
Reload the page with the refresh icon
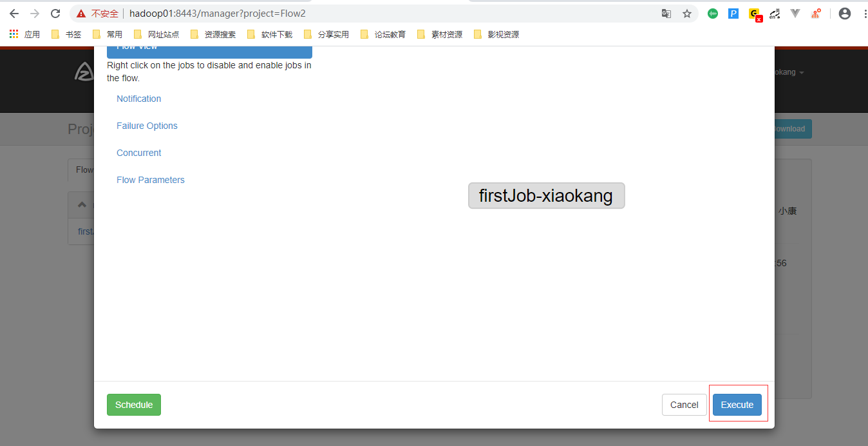pos(55,14)
